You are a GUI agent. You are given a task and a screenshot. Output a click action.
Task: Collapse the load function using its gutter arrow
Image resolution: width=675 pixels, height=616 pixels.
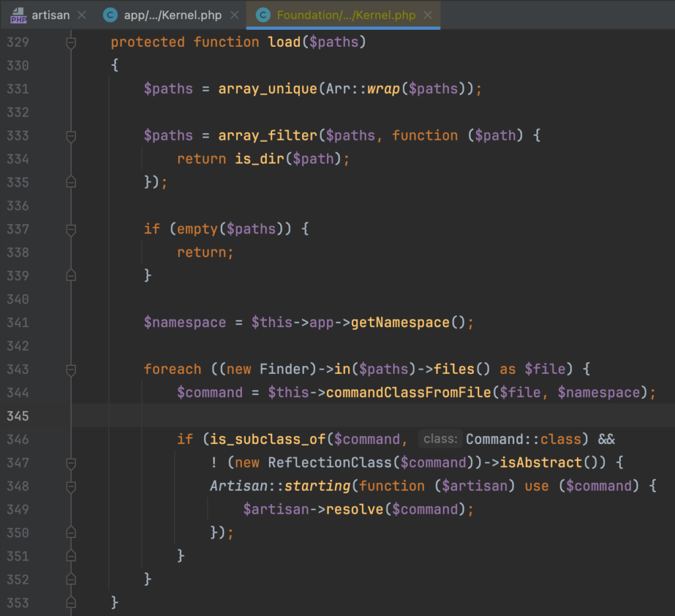point(71,42)
